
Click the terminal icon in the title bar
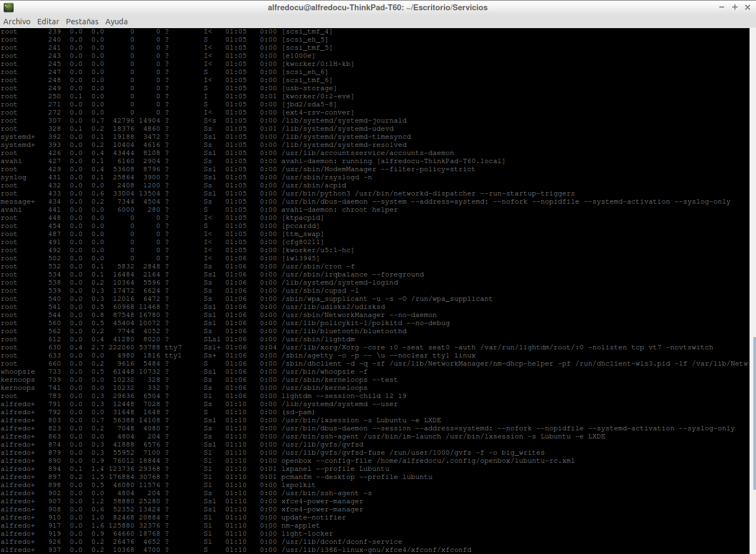click(x=8, y=7)
